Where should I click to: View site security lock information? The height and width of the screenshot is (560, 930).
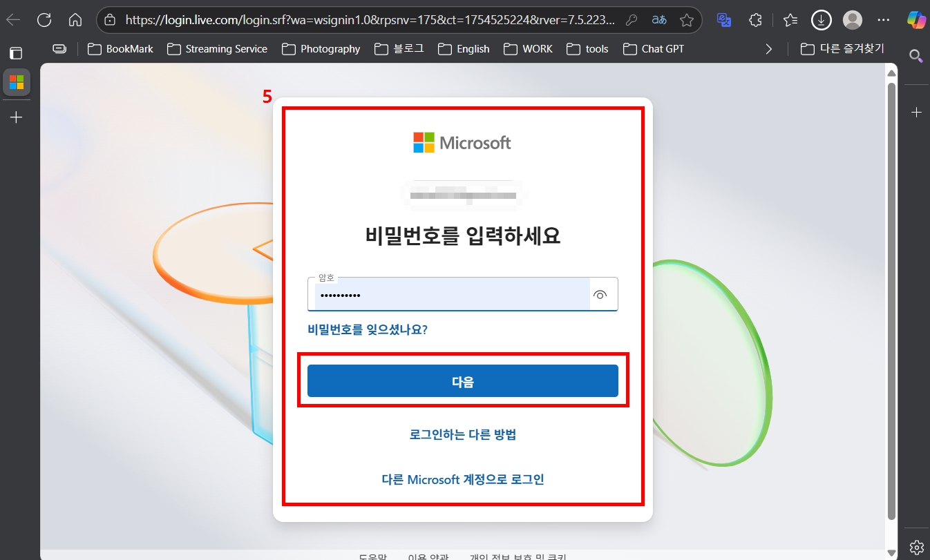pos(109,21)
